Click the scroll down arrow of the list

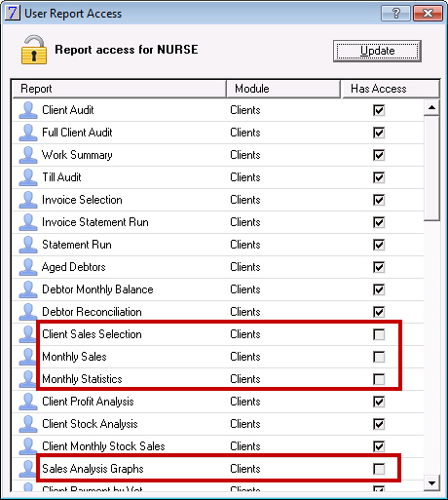tap(431, 483)
